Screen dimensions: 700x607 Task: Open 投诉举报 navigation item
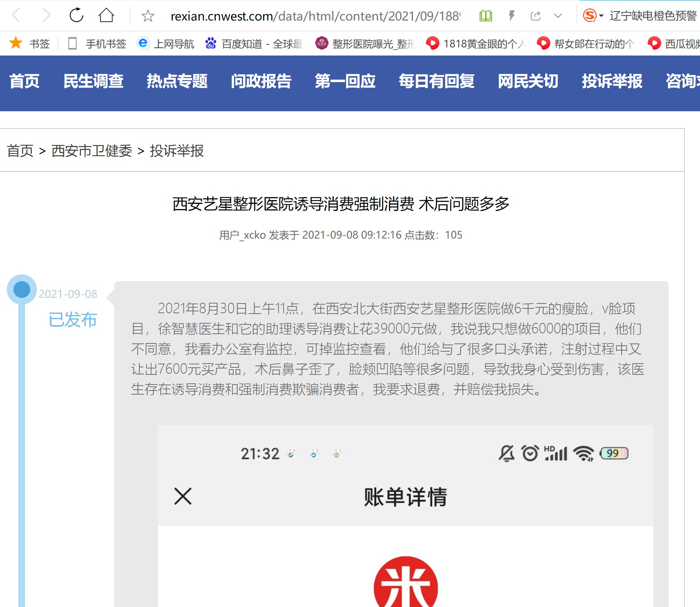[x=612, y=81]
